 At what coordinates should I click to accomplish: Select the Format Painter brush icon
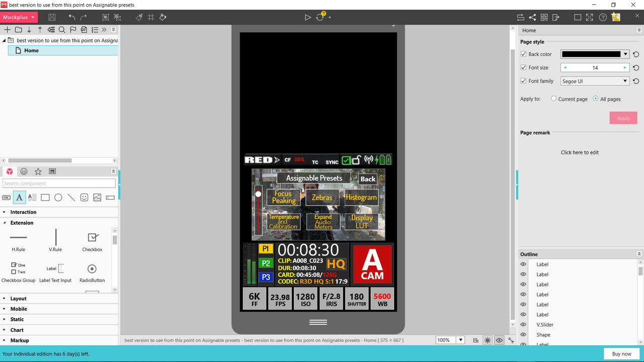click(139, 17)
